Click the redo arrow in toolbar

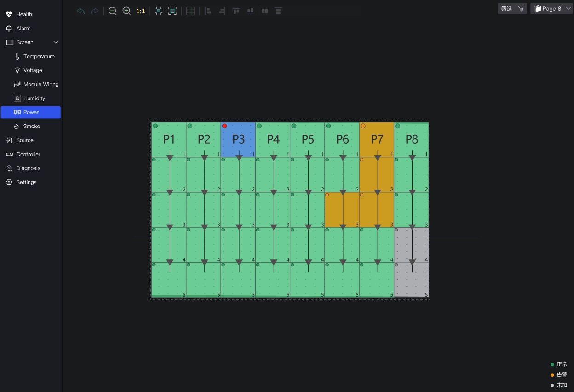click(x=94, y=11)
